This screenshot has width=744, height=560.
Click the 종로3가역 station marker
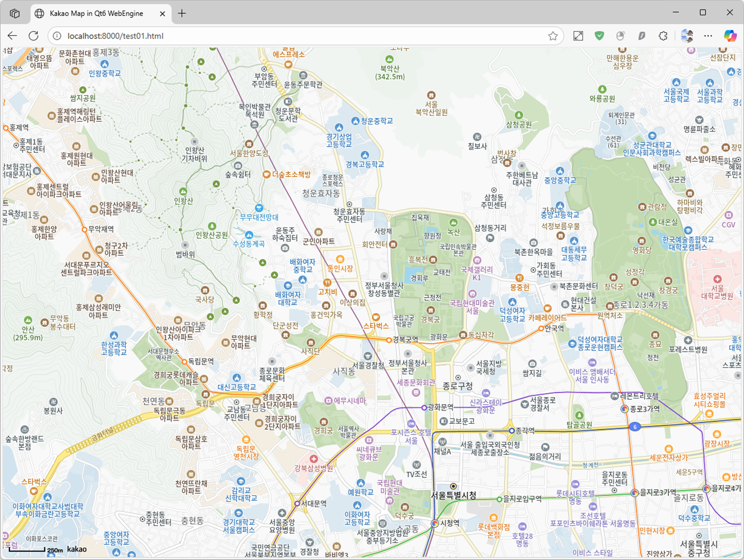coord(625,409)
